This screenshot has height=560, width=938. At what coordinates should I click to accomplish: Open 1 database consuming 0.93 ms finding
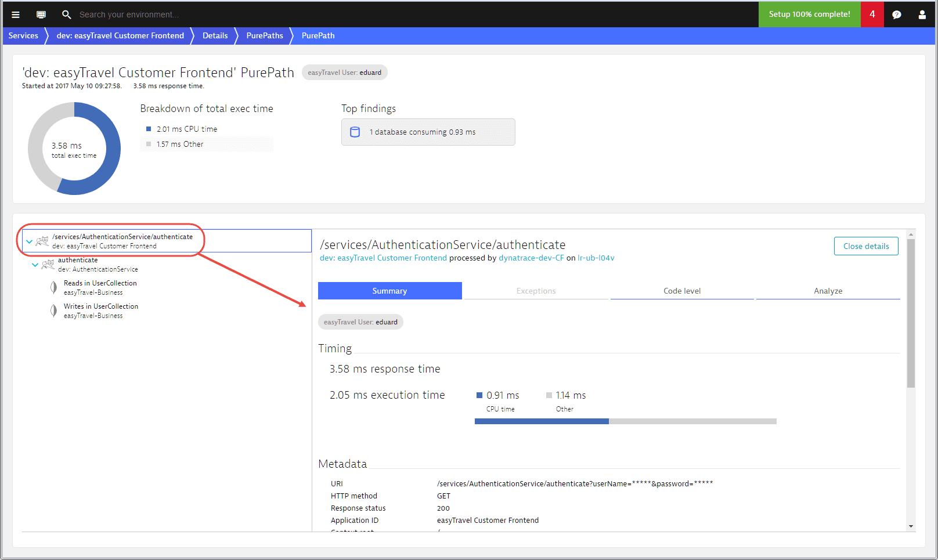tap(428, 132)
